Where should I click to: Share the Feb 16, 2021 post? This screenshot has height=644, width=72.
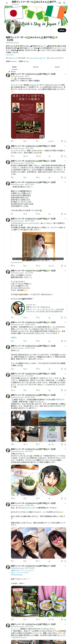[65, 178]
